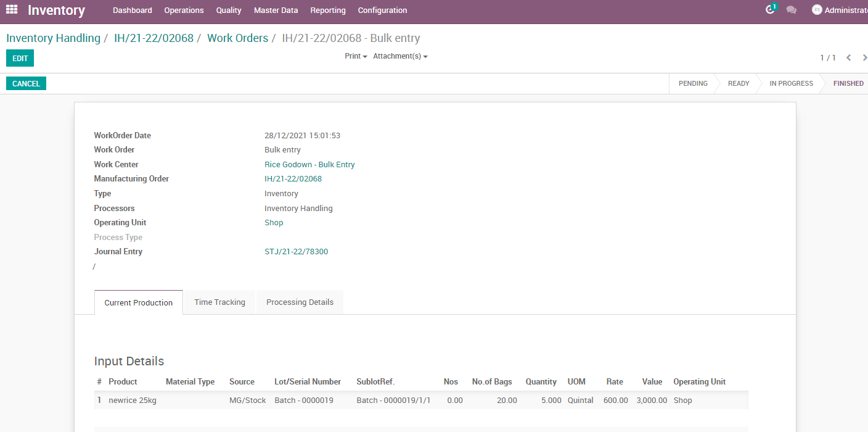This screenshot has height=432, width=868.
Task: Click the next record arrow
Action: click(863, 57)
